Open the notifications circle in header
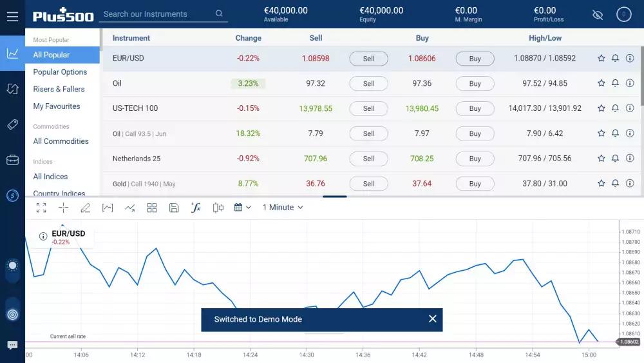644x363 pixels. 623,14
